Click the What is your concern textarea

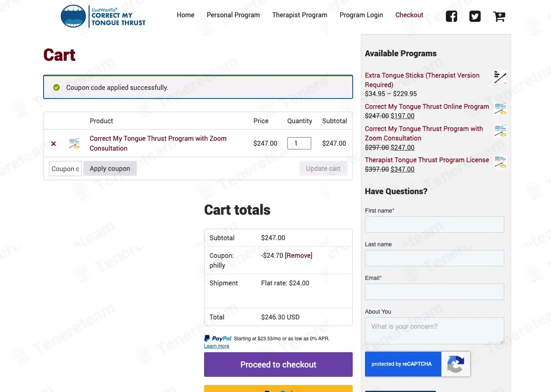coord(434,331)
